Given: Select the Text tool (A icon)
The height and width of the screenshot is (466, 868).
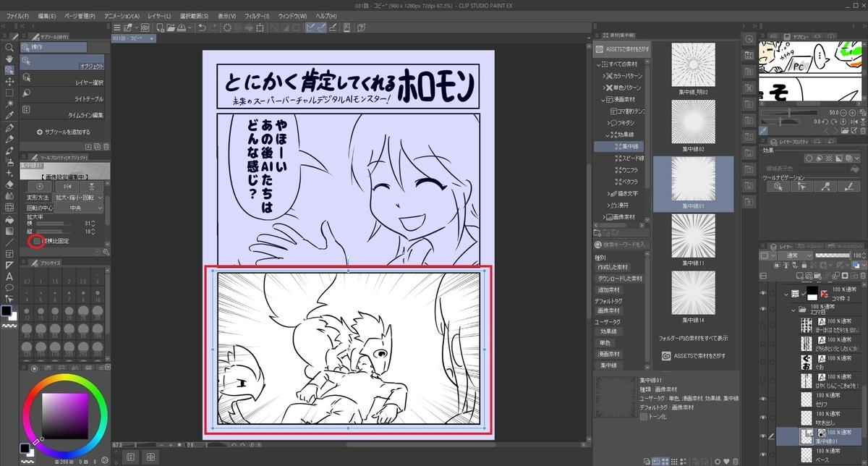Looking at the screenshot, I should coord(9,276).
